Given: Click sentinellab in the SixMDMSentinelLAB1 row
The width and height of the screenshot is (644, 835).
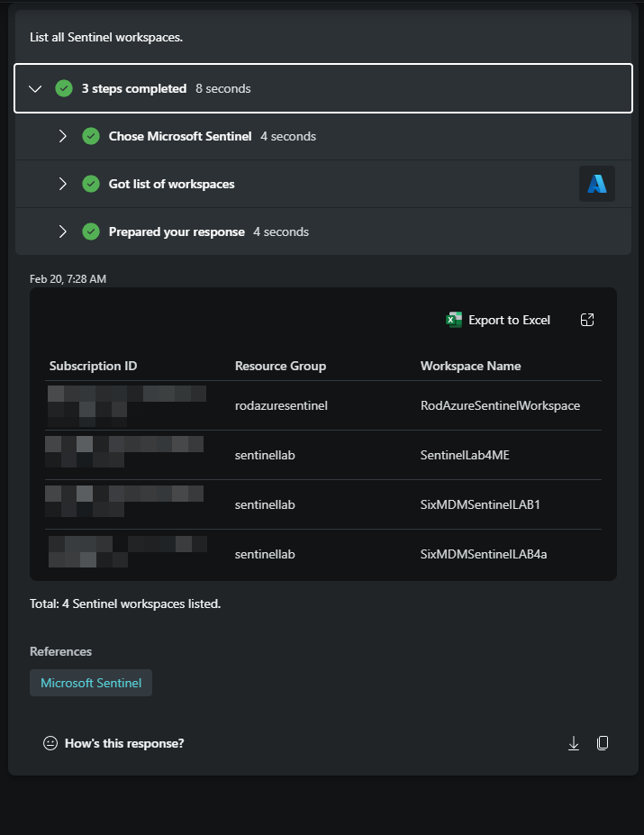Looking at the screenshot, I should [265, 504].
